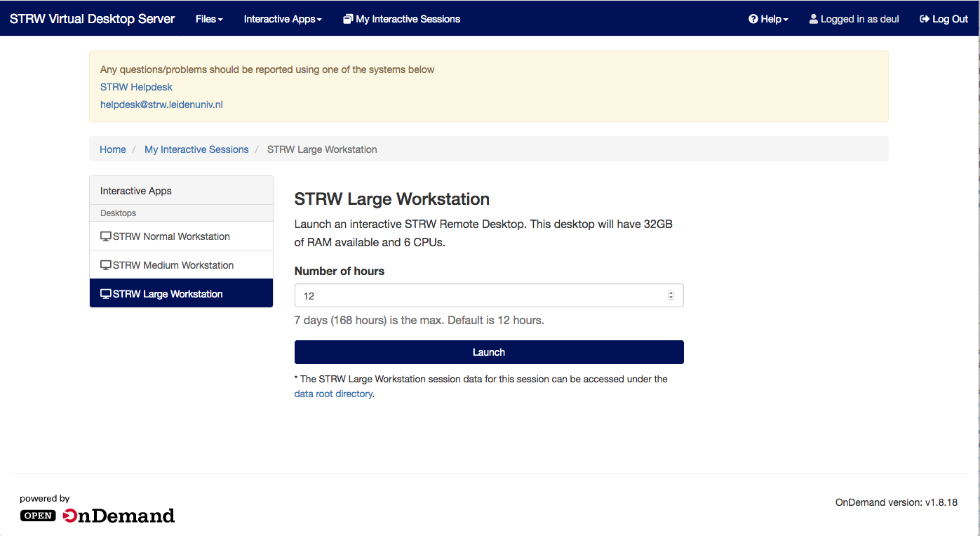This screenshot has width=980, height=536.
Task: Click the Number of hours stepper arrows
Action: tap(671, 296)
